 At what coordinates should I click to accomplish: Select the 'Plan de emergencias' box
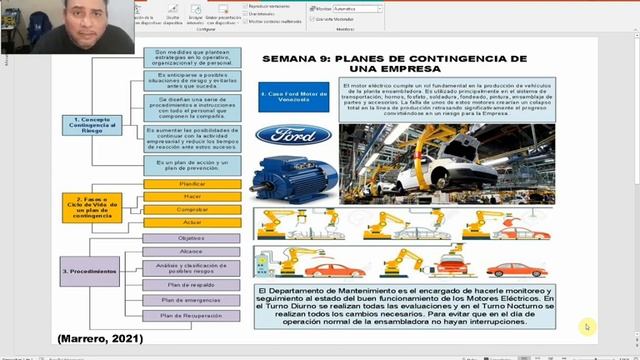click(x=191, y=300)
